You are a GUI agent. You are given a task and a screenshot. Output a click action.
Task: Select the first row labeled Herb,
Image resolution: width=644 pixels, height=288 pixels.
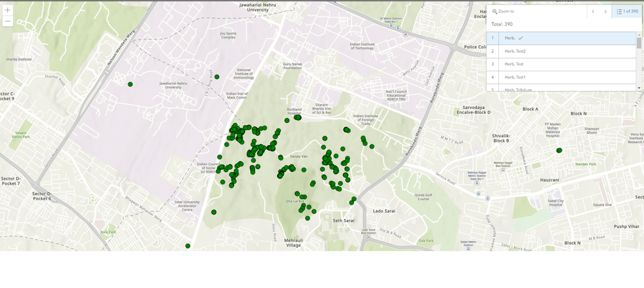(x=561, y=38)
